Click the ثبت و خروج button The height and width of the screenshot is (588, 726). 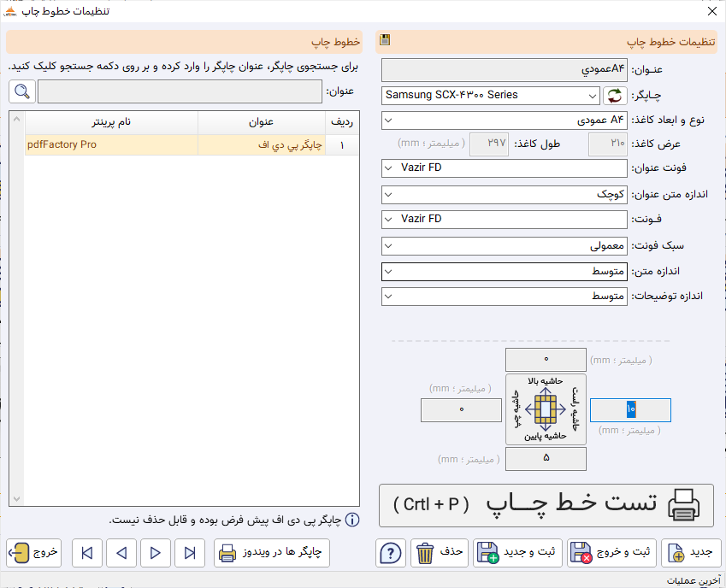(612, 553)
